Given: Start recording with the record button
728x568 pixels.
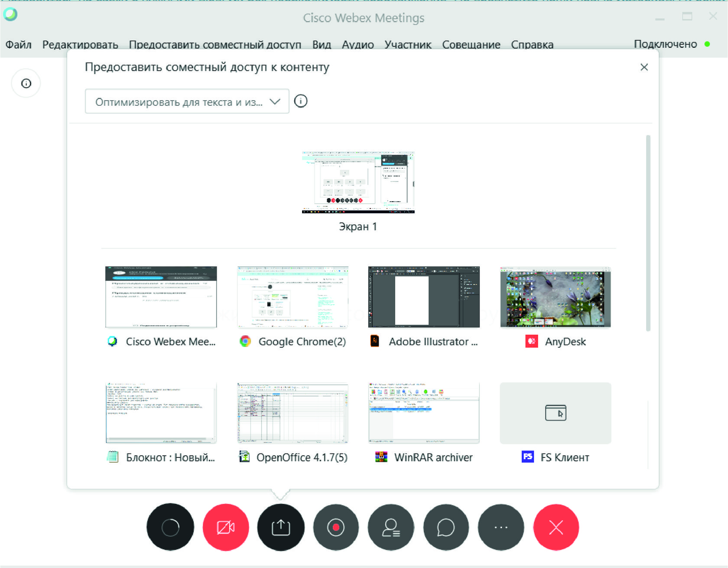Looking at the screenshot, I should coord(336,527).
